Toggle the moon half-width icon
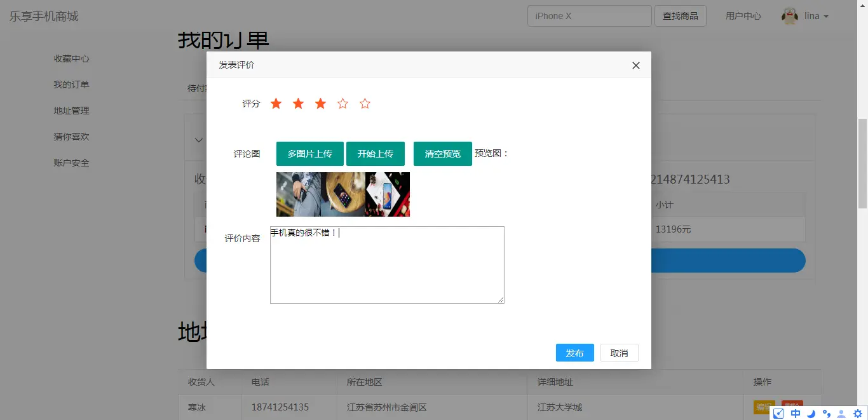868x420 pixels. pyautogui.click(x=811, y=414)
